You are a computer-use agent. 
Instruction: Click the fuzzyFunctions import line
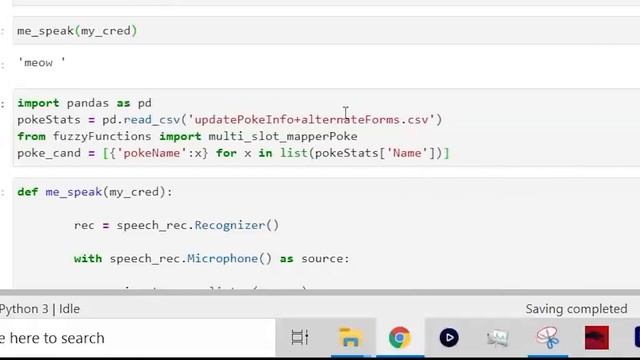pyautogui.click(x=187, y=136)
